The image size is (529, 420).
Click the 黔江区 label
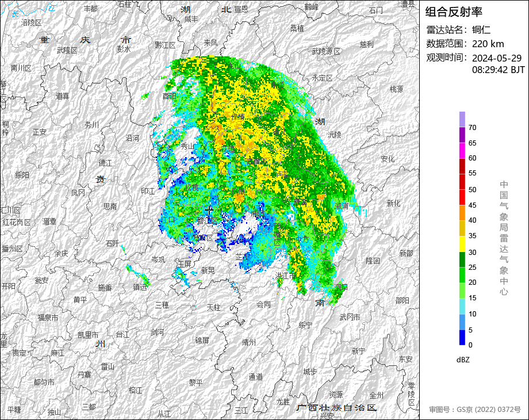pyautogui.click(x=165, y=45)
